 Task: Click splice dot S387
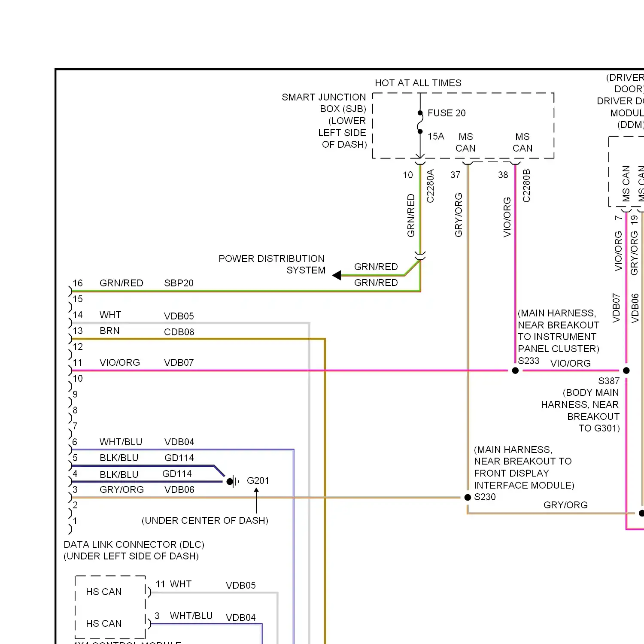626,371
